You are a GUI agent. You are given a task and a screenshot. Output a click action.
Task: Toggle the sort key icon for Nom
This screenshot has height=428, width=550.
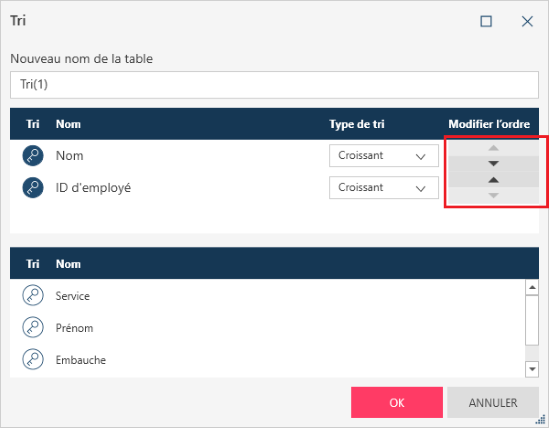tap(33, 155)
